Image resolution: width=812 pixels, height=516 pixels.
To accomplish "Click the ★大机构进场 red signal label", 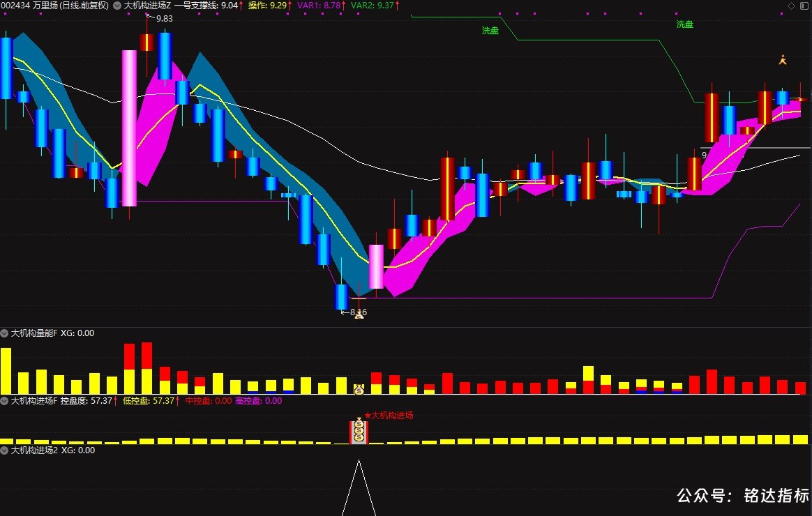I will click(389, 415).
